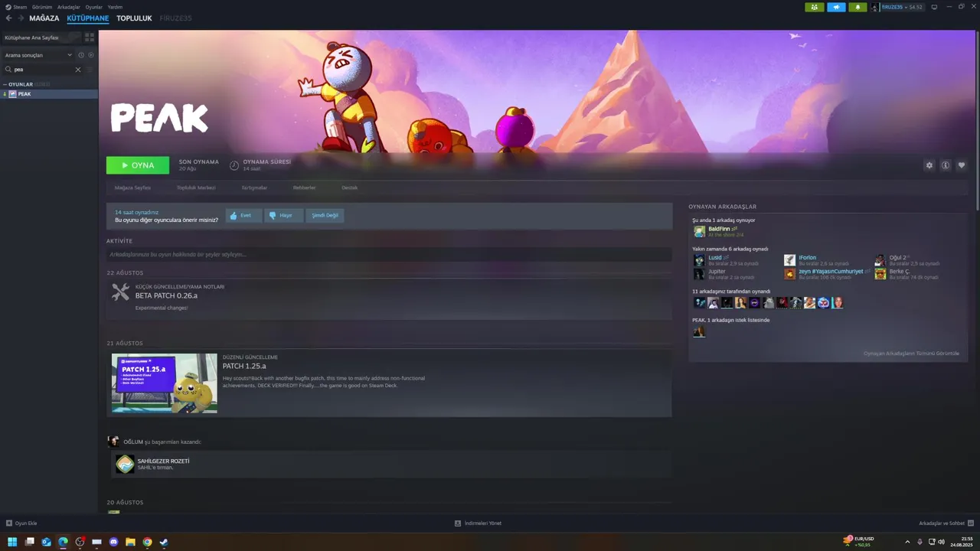Go forward with the right arrow
980x551 pixels.
(x=19, y=18)
